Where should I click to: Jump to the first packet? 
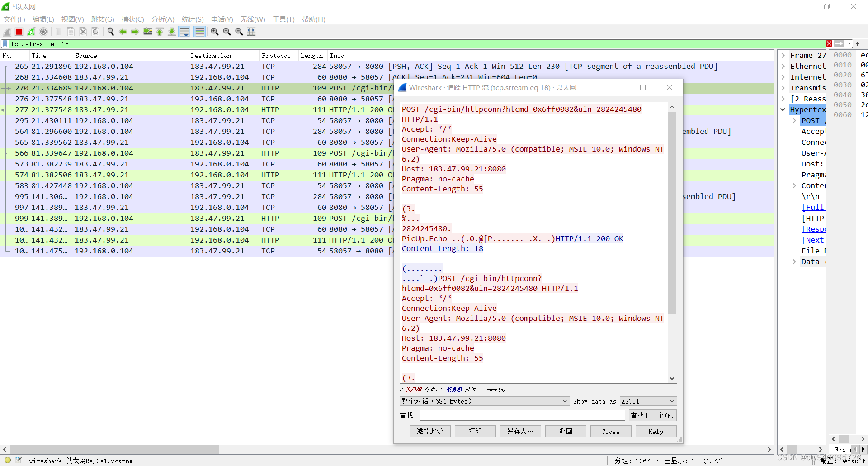[x=160, y=32]
